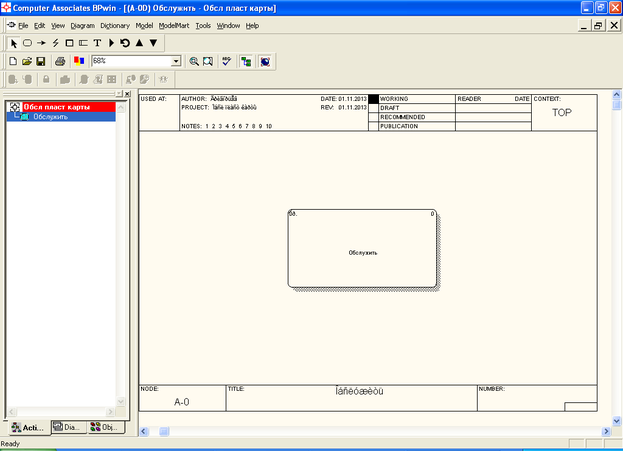Open an existing model file

[x=27, y=61]
